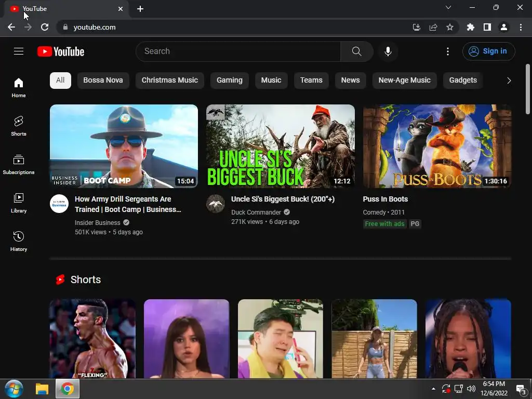Click Chrome icon in taskbar
Viewport: 532px width, 399px height.
pos(67,389)
